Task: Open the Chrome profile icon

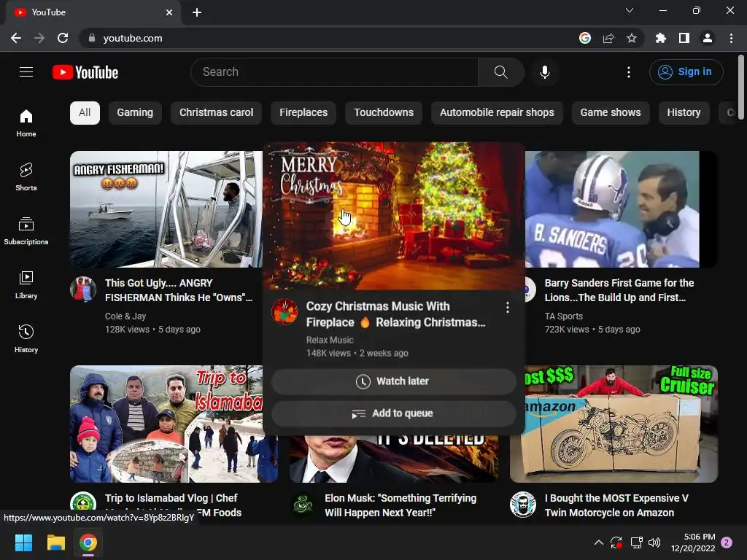Action: click(708, 38)
